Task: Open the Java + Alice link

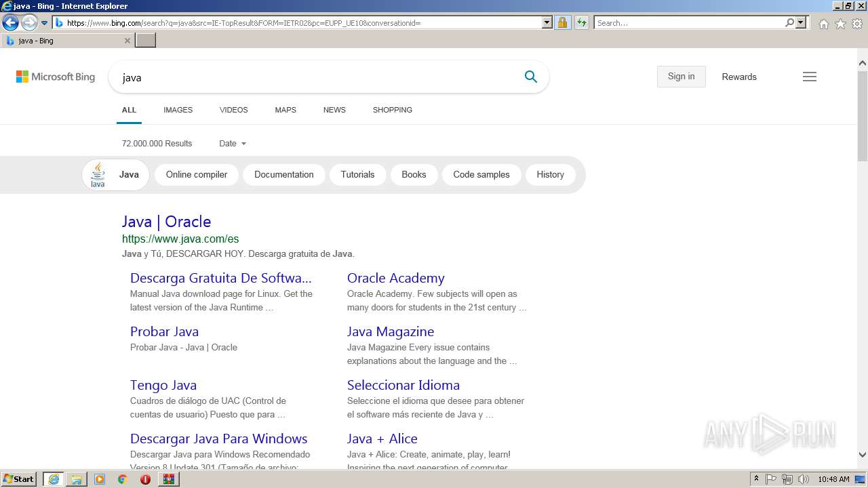Action: 382,439
